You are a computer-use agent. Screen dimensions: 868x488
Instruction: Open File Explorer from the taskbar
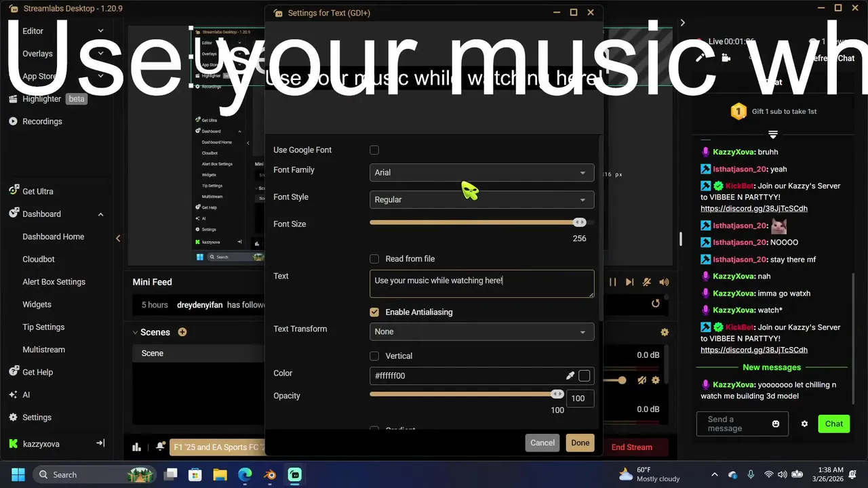(x=220, y=474)
